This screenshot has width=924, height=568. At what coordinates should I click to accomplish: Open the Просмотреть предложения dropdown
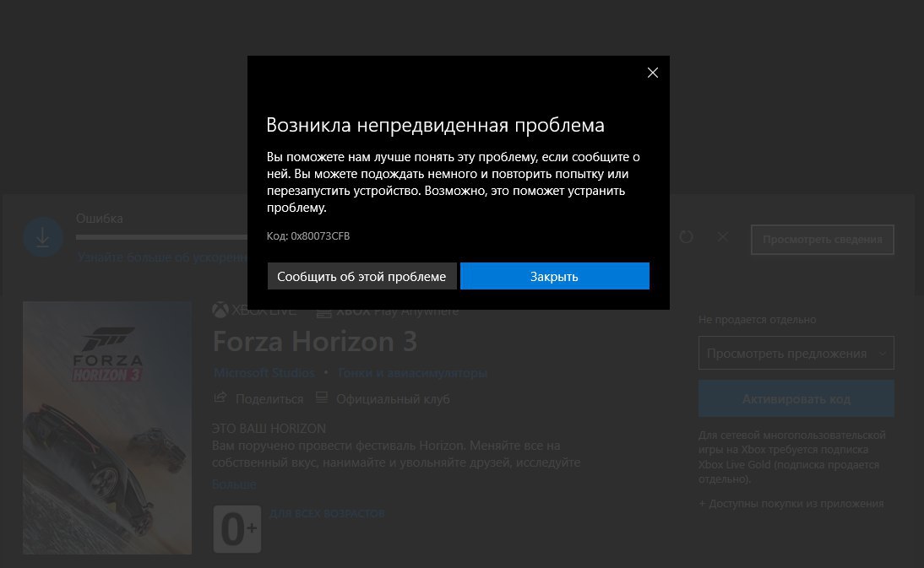796,353
